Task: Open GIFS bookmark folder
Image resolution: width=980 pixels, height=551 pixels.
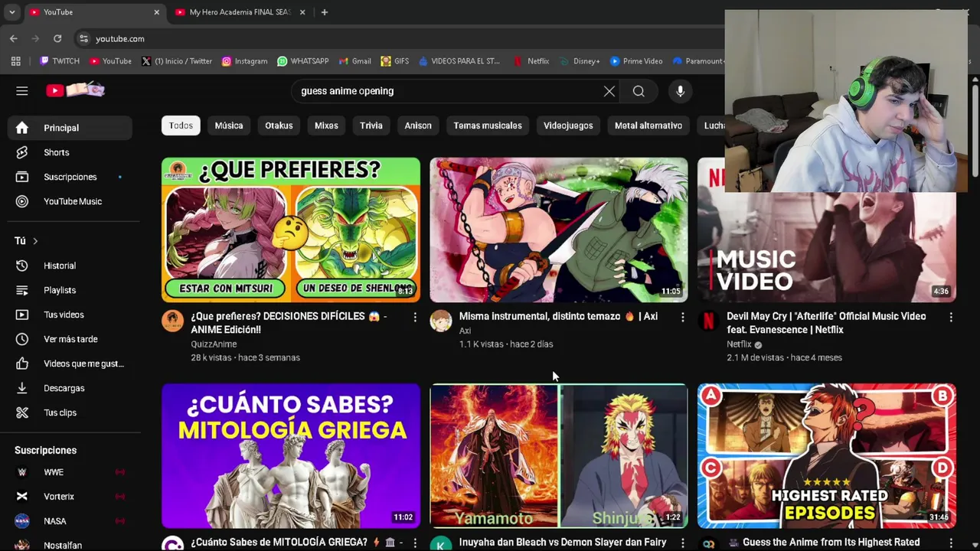Action: click(394, 61)
